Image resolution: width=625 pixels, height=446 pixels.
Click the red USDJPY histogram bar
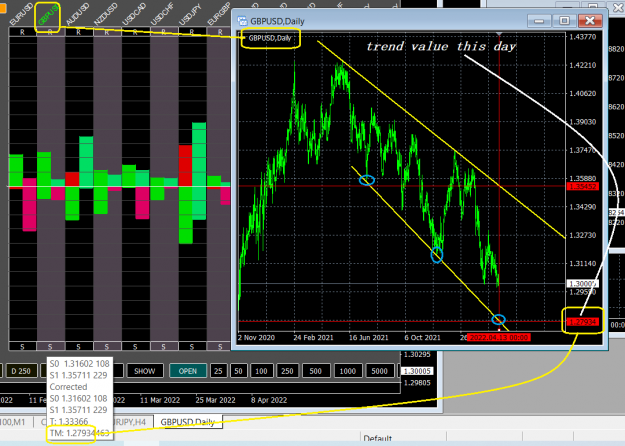click(185, 166)
